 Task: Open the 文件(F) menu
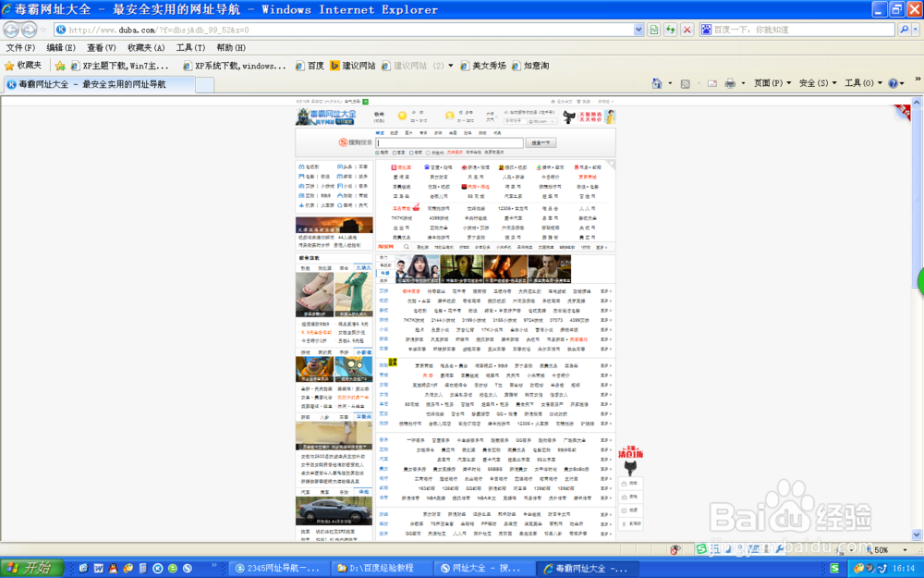(x=20, y=48)
